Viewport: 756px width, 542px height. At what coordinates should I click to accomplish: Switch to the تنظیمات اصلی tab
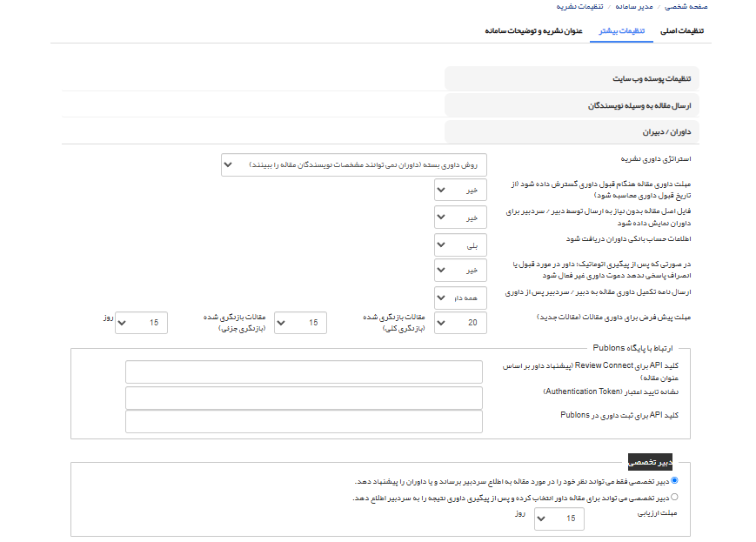pyautogui.click(x=681, y=31)
